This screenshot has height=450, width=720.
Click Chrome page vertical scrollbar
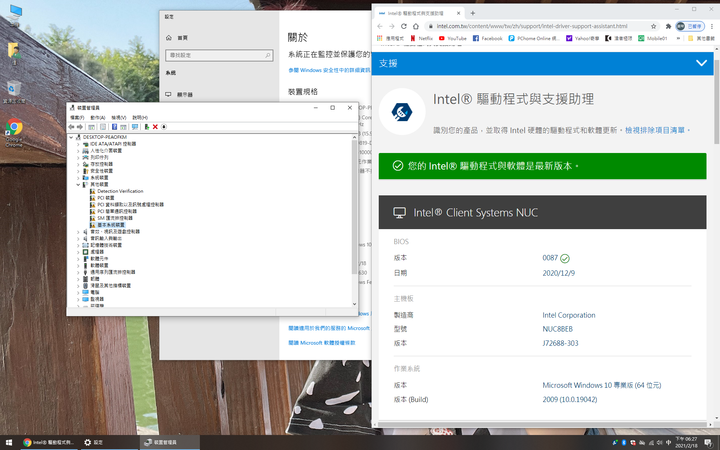[x=716, y=102]
